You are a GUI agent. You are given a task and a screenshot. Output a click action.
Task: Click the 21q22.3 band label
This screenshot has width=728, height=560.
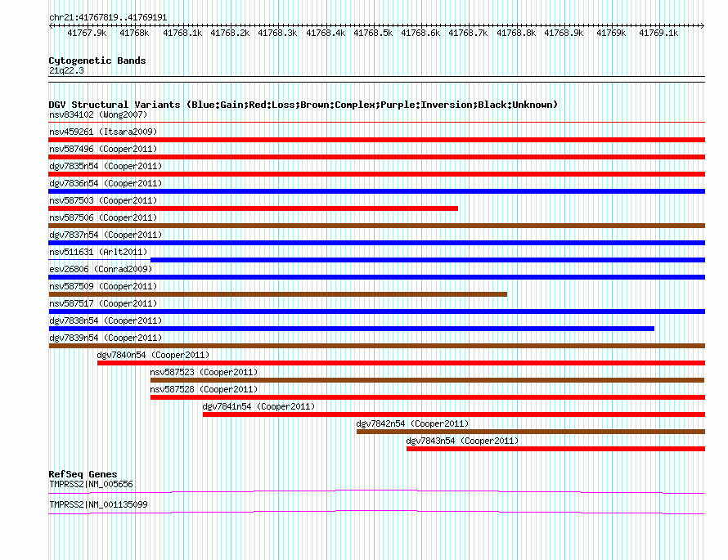(66, 70)
